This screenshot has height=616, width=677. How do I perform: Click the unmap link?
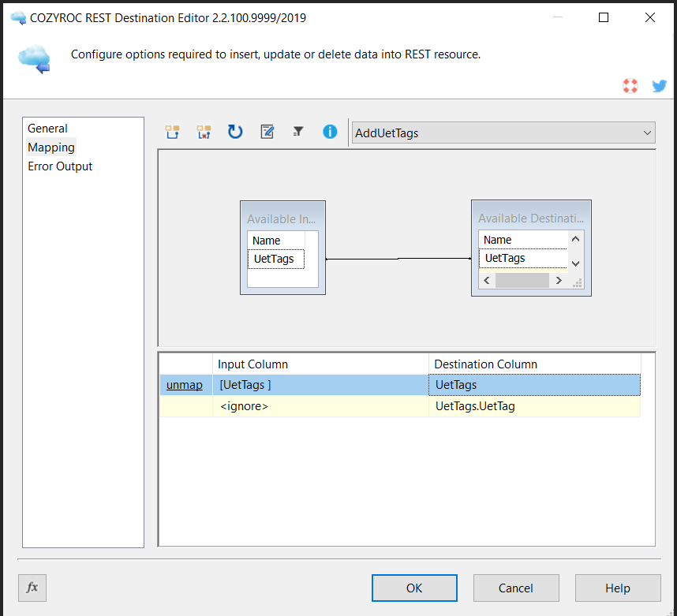click(x=185, y=385)
